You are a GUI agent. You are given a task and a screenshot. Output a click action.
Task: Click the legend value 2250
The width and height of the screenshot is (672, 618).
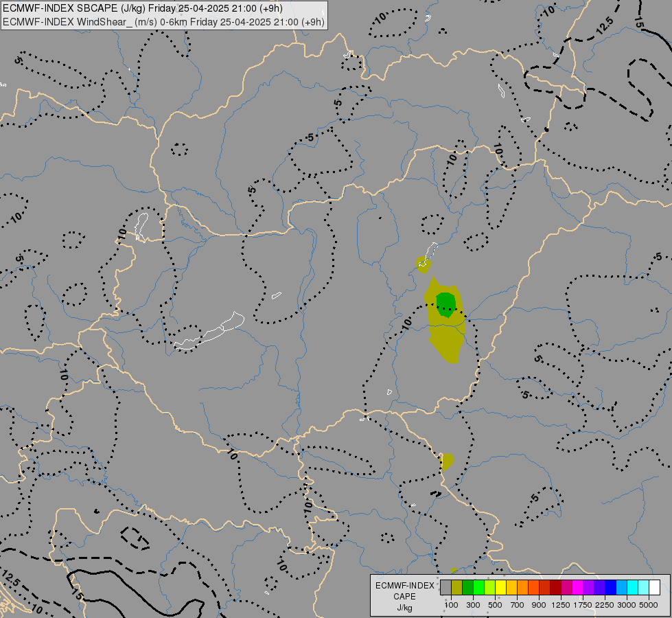[x=605, y=605]
